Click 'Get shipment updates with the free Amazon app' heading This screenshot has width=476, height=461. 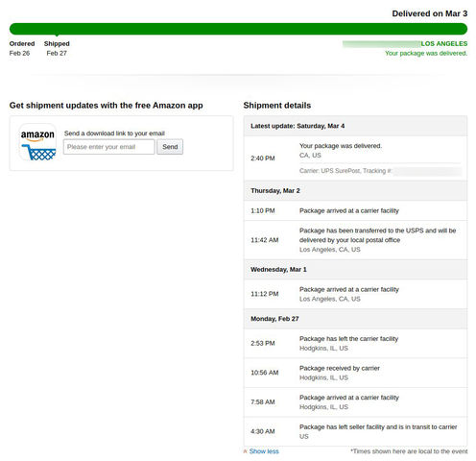click(106, 106)
